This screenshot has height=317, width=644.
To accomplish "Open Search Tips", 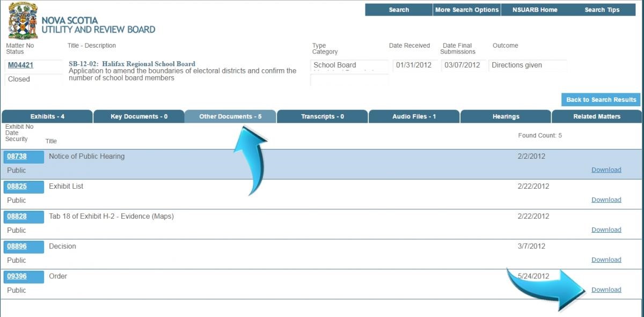I will point(602,10).
